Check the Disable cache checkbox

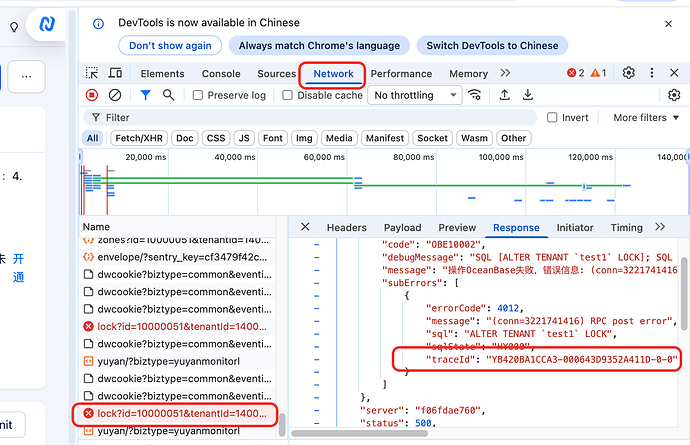pyautogui.click(x=288, y=95)
